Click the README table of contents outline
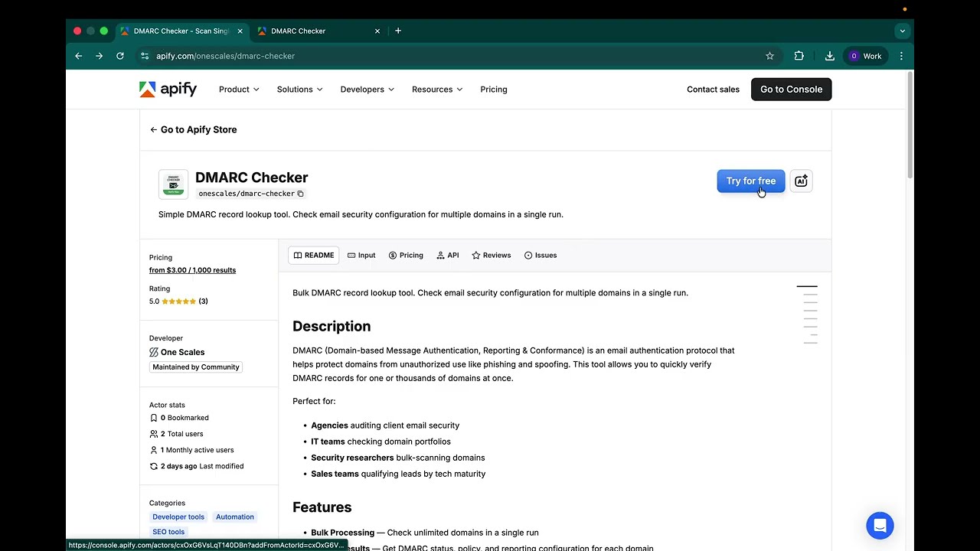The height and width of the screenshot is (551, 980). pyautogui.click(x=807, y=315)
